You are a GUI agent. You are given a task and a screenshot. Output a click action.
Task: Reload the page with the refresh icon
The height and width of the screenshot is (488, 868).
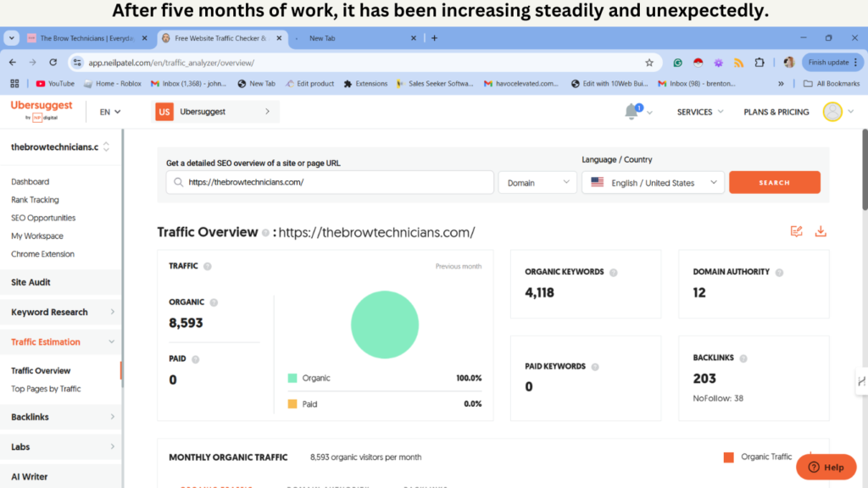pos(53,63)
